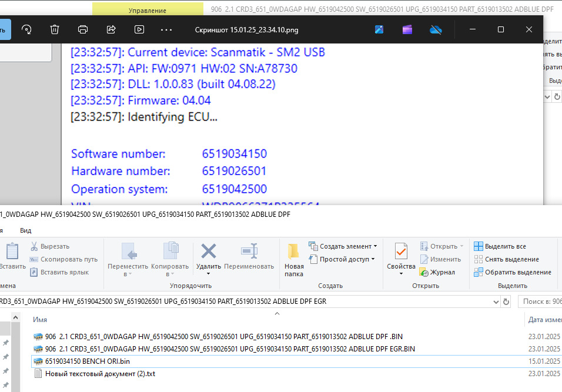562x392 pixels.
Task: Switch to the Вид tab
Action: pos(25,230)
